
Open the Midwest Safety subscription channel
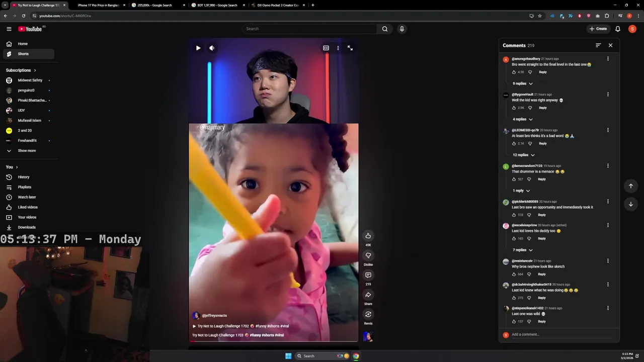[29, 80]
